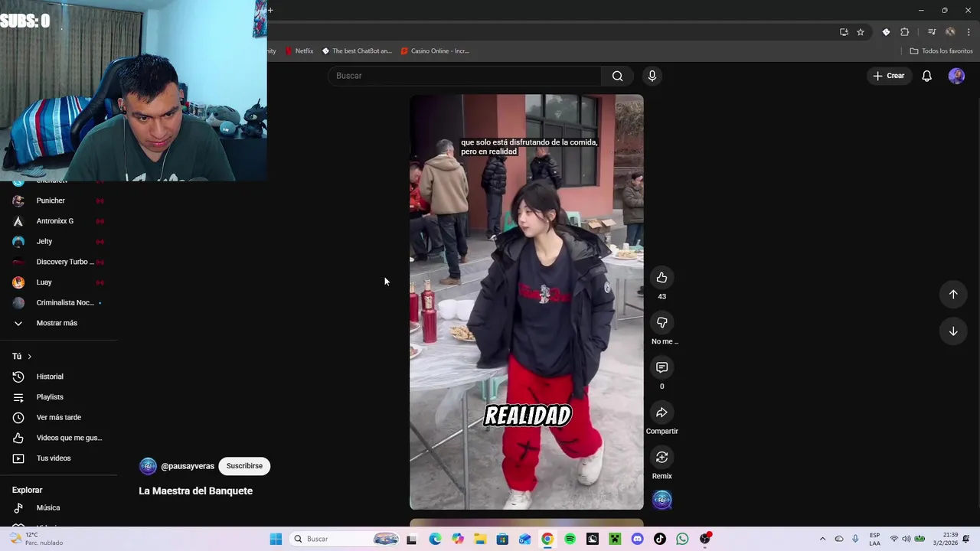This screenshot has width=980, height=551.
Task: Open Chrome profile avatar
Action: [x=950, y=32]
